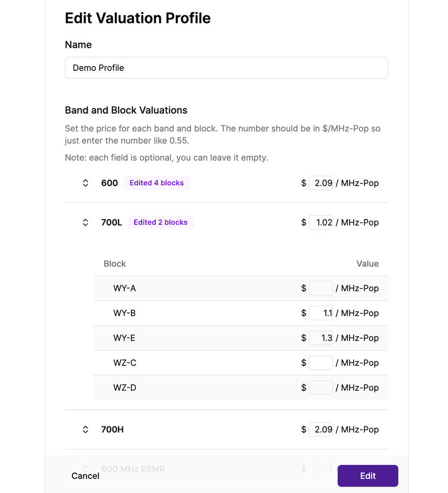Viewport: 448px width, 493px height.
Task: Expand the 700H band row chevron
Action: 85,430
